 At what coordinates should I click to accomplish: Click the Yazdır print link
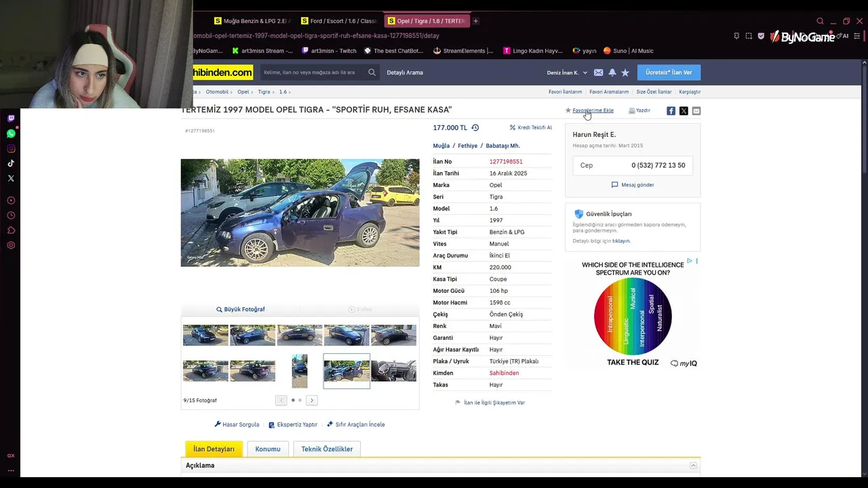tap(639, 110)
